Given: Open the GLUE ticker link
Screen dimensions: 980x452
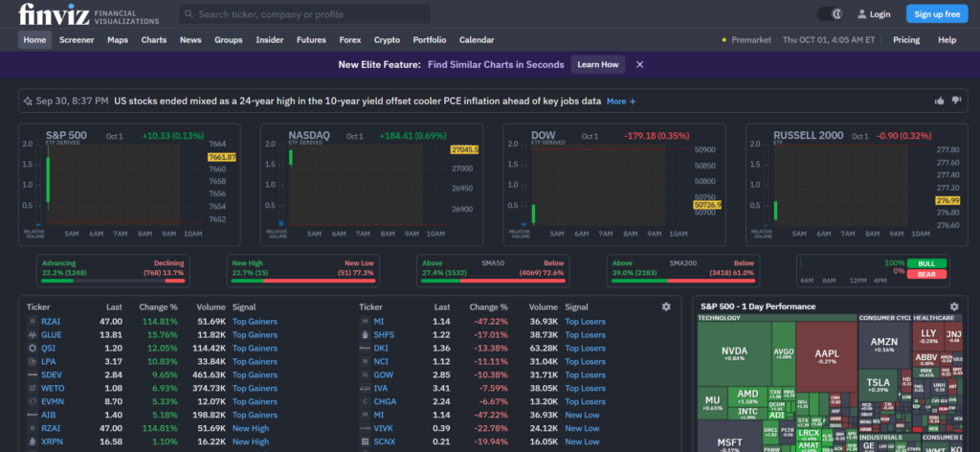Looking at the screenshot, I should point(52,335).
